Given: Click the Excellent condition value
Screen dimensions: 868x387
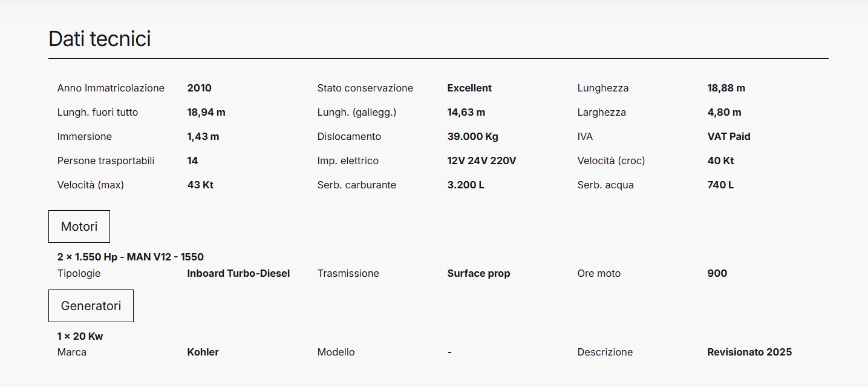Looking at the screenshot, I should [469, 88].
